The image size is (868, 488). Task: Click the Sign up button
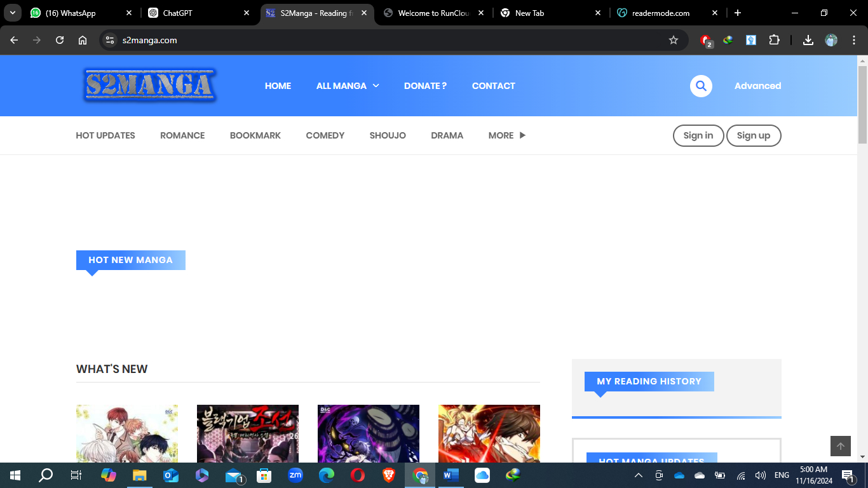[753, 135]
